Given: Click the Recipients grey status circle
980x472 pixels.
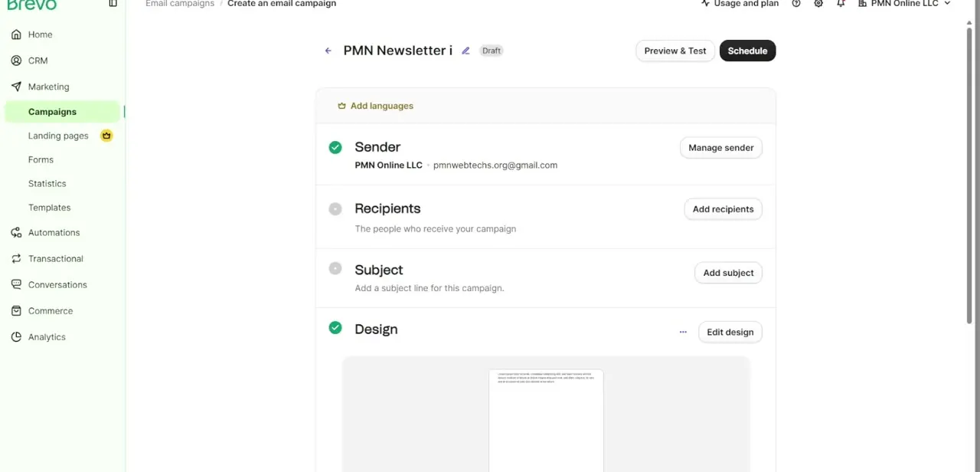Looking at the screenshot, I should point(335,208).
